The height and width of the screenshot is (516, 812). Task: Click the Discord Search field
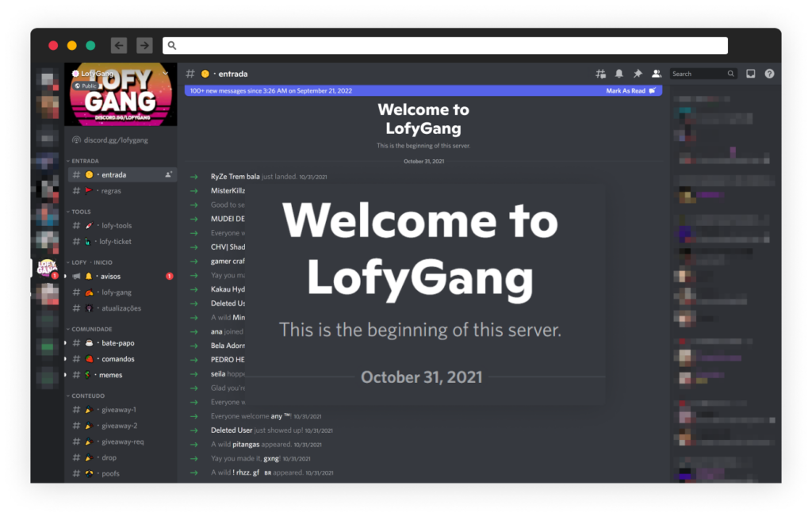pyautogui.click(x=703, y=74)
